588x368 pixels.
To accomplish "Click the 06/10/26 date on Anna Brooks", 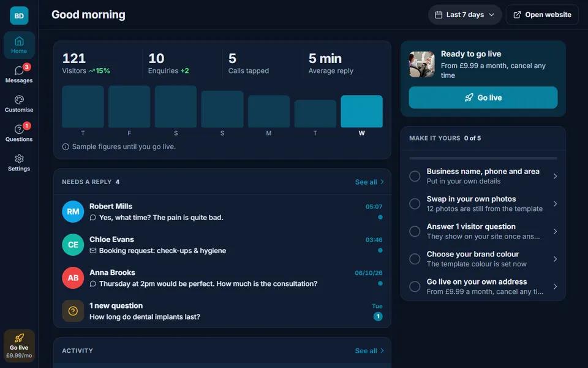I will tap(369, 273).
